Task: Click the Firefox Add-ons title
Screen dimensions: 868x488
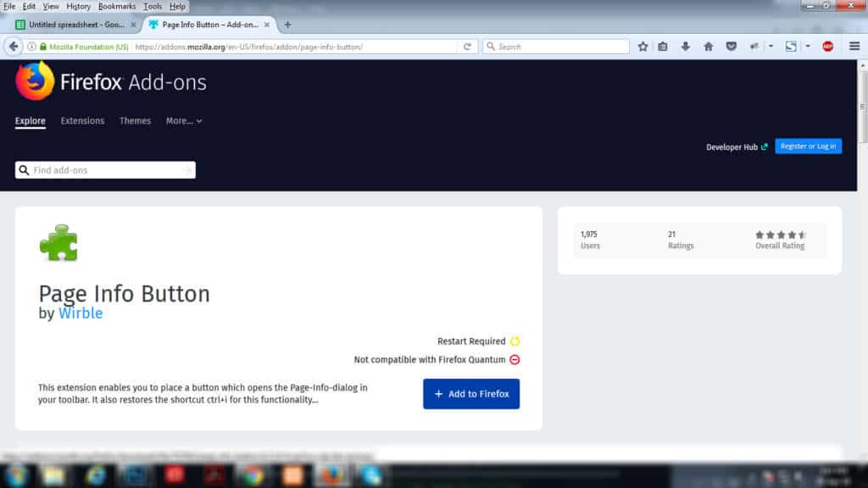Action: click(133, 82)
